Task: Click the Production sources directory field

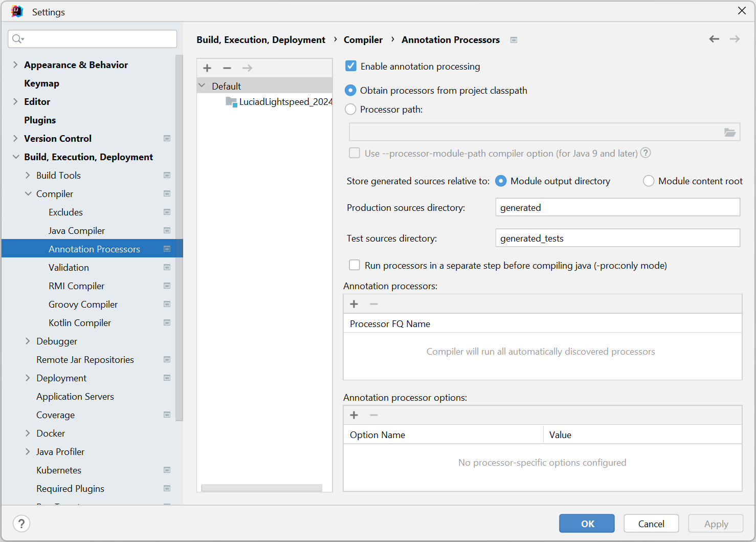Action: 617,207
